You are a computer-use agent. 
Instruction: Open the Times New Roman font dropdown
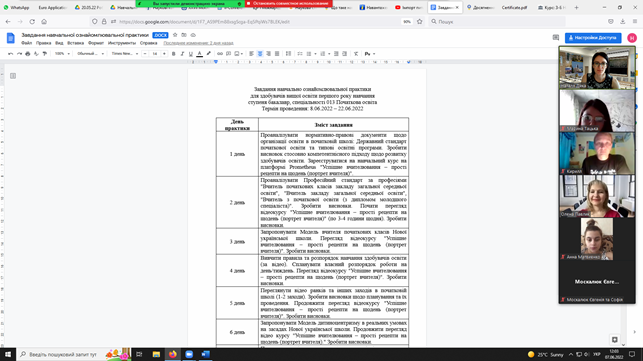point(125,54)
